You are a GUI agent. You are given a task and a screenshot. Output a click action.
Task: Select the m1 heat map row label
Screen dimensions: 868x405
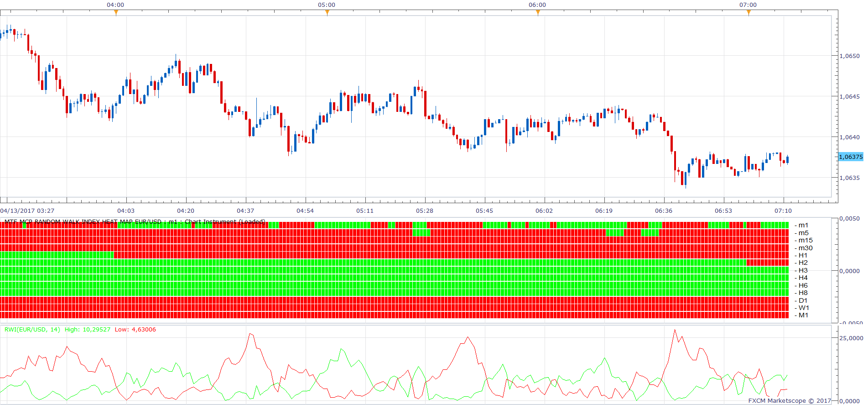click(x=801, y=225)
